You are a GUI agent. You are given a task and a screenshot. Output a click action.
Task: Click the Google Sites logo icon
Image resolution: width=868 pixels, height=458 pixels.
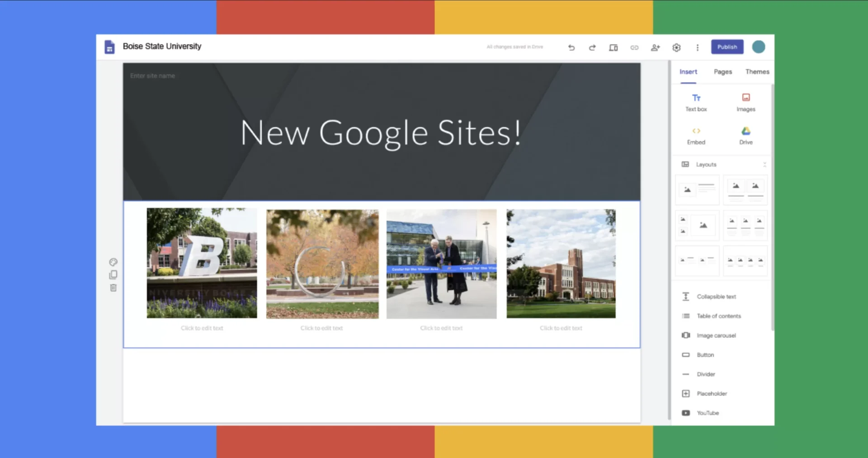pyautogui.click(x=109, y=47)
